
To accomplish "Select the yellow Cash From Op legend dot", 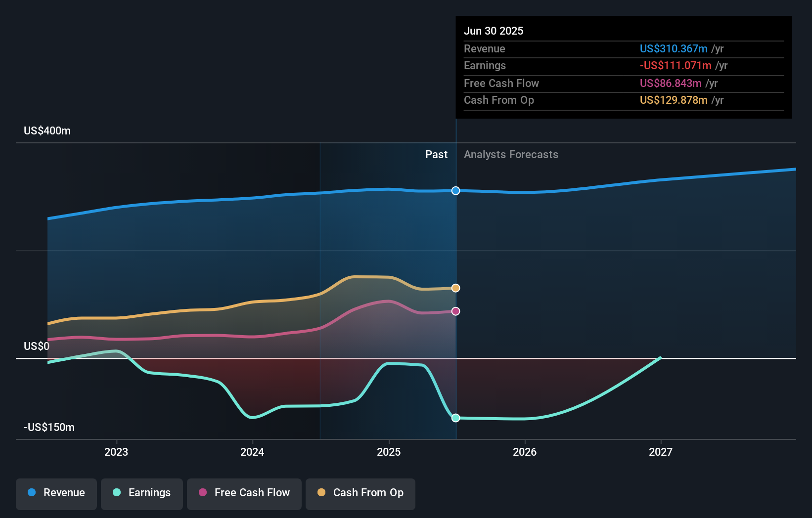I will 321,493.
